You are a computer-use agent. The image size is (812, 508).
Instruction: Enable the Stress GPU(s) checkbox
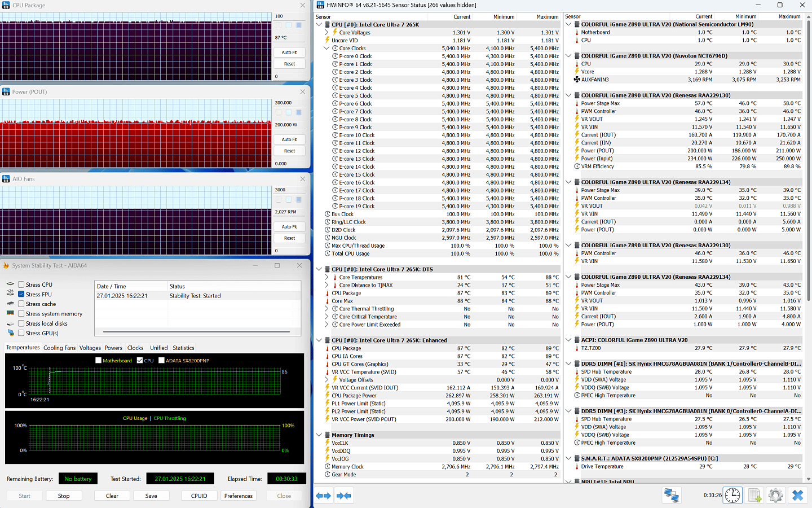tap(21, 333)
